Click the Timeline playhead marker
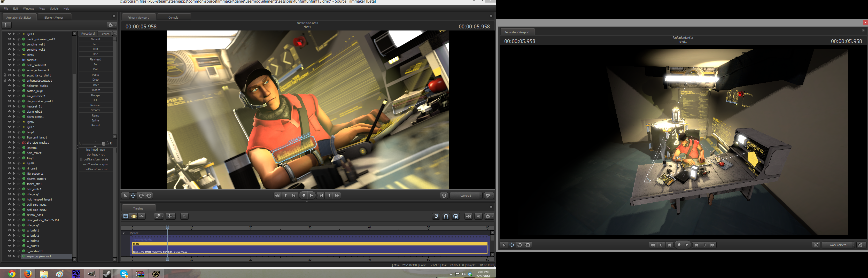The image size is (868, 278). pyautogui.click(x=167, y=227)
